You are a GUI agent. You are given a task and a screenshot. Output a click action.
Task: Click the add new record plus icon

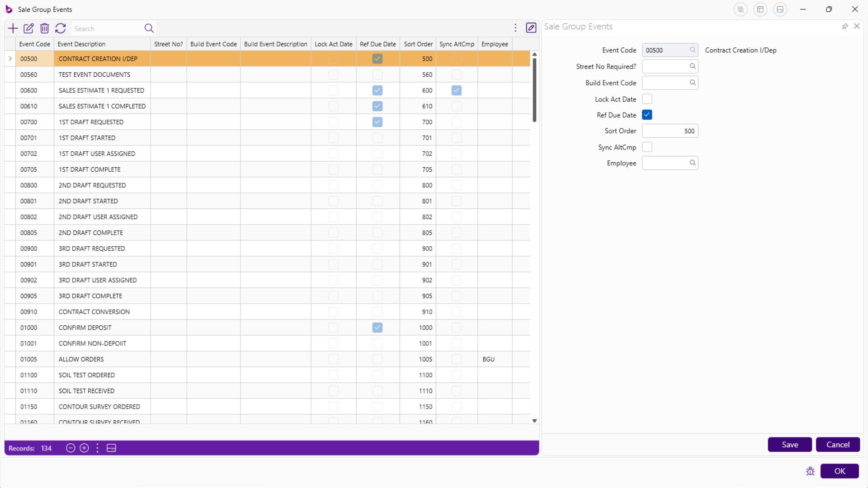tap(13, 28)
